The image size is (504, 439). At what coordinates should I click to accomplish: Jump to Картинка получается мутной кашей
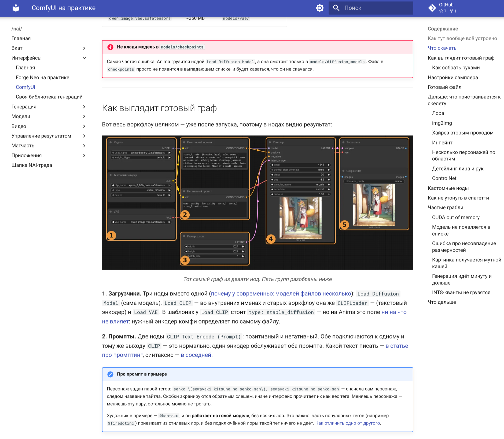pos(466,263)
